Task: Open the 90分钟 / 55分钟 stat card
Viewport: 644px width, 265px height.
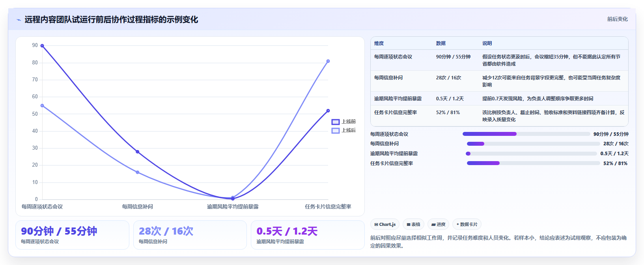Action: pyautogui.click(x=72, y=235)
